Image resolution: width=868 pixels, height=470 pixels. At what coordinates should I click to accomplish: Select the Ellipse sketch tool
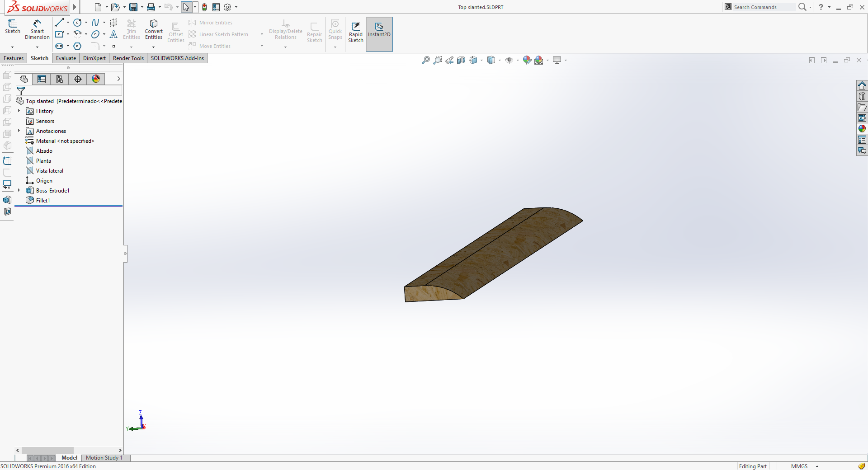95,34
